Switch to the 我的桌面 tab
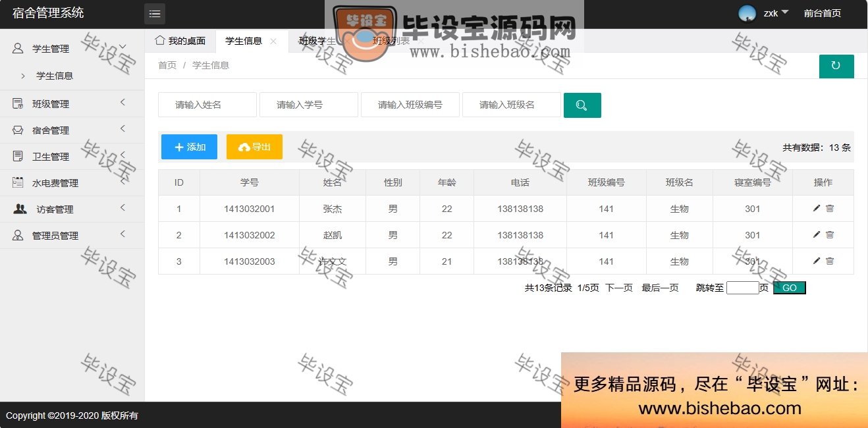 tap(180, 41)
